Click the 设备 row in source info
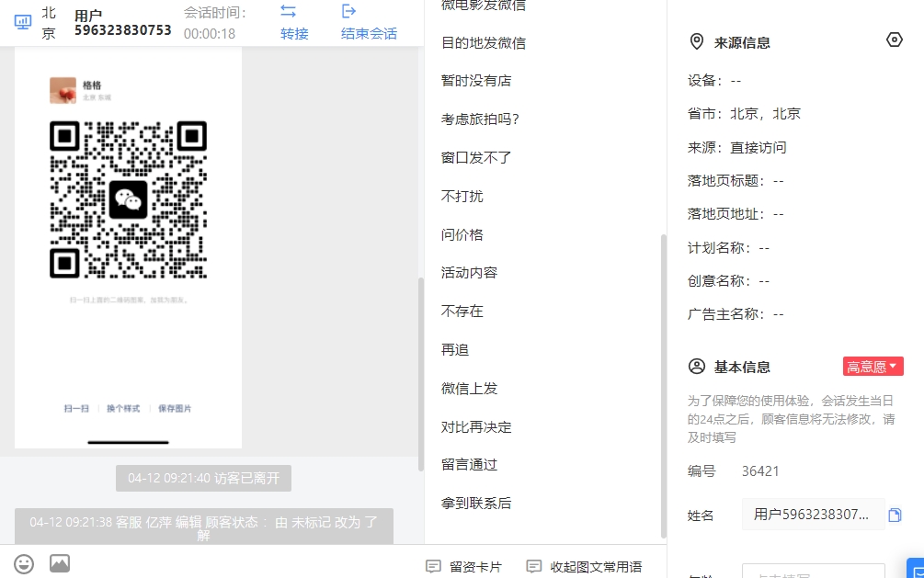Image resolution: width=924 pixels, height=578 pixels. [714, 81]
